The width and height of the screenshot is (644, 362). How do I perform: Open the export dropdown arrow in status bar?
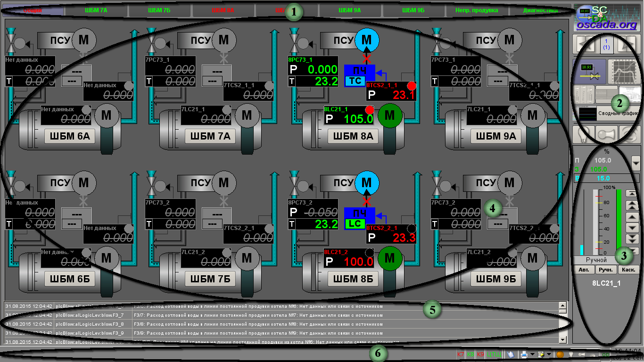click(x=549, y=354)
